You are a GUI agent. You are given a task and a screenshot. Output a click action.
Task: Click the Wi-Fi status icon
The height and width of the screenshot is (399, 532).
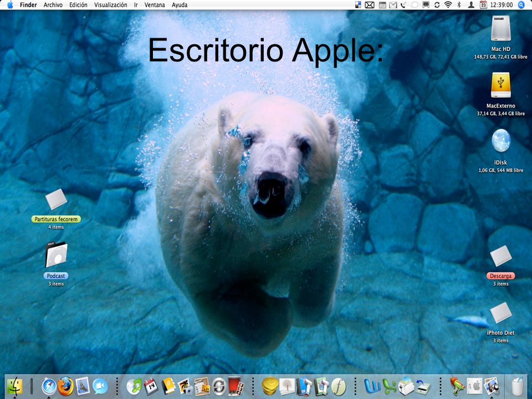coord(448,5)
